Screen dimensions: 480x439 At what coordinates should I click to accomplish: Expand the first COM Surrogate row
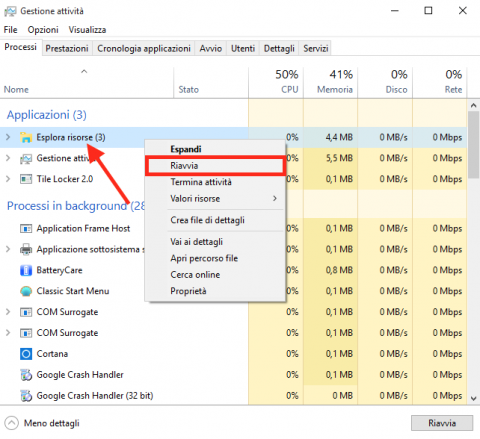(8, 312)
